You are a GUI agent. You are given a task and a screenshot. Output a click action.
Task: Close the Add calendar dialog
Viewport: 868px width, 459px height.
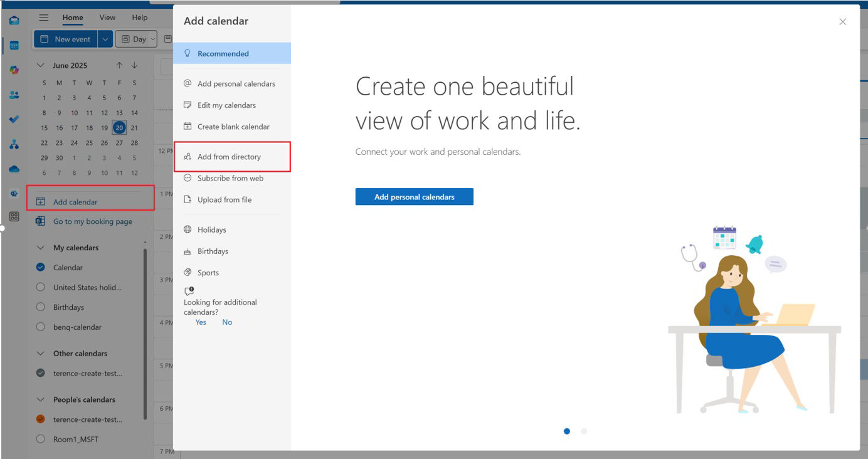click(842, 21)
